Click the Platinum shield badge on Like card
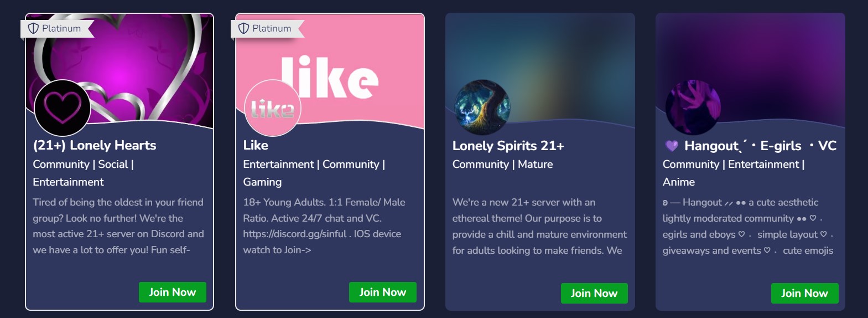 tap(266, 28)
